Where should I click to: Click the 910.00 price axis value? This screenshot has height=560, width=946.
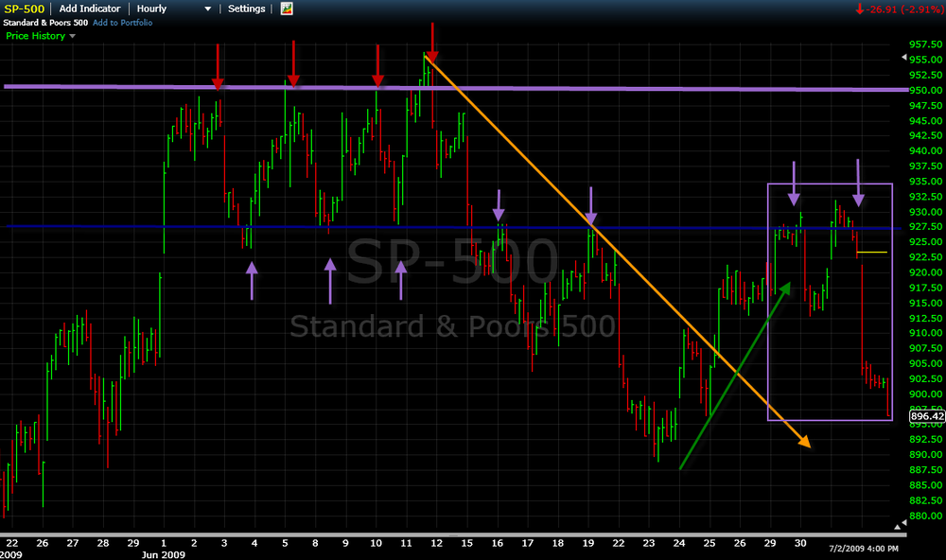925,333
